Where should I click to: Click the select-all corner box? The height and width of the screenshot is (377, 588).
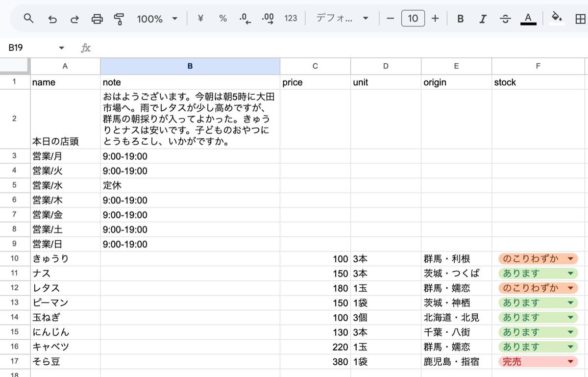click(15, 66)
